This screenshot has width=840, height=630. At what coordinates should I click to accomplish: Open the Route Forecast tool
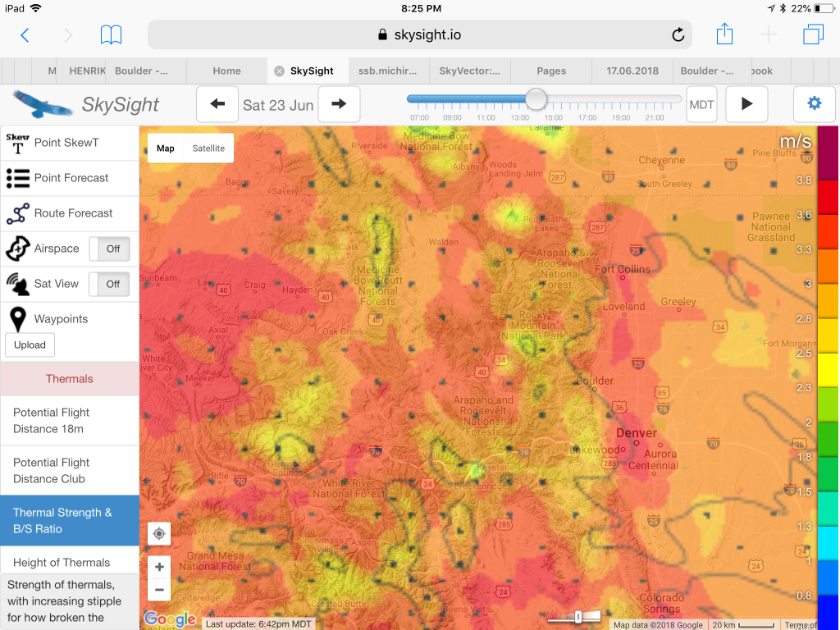coord(70,213)
